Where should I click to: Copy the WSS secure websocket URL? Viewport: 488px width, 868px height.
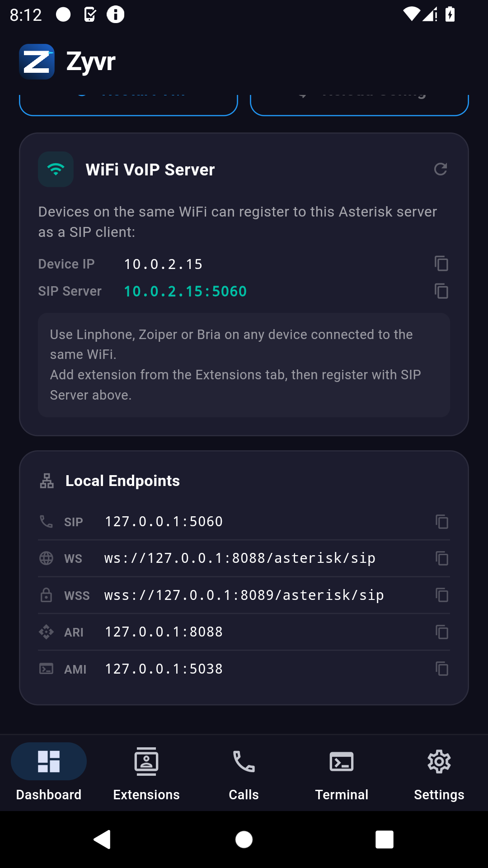[x=442, y=595]
